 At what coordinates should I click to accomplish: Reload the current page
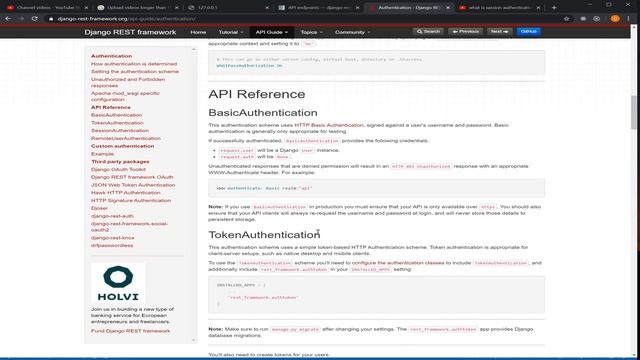[35, 19]
